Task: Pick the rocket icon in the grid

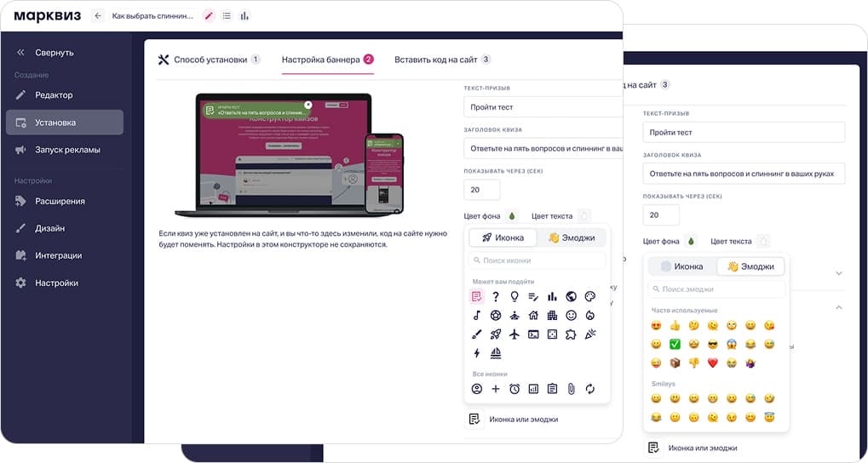Action: pyautogui.click(x=496, y=334)
